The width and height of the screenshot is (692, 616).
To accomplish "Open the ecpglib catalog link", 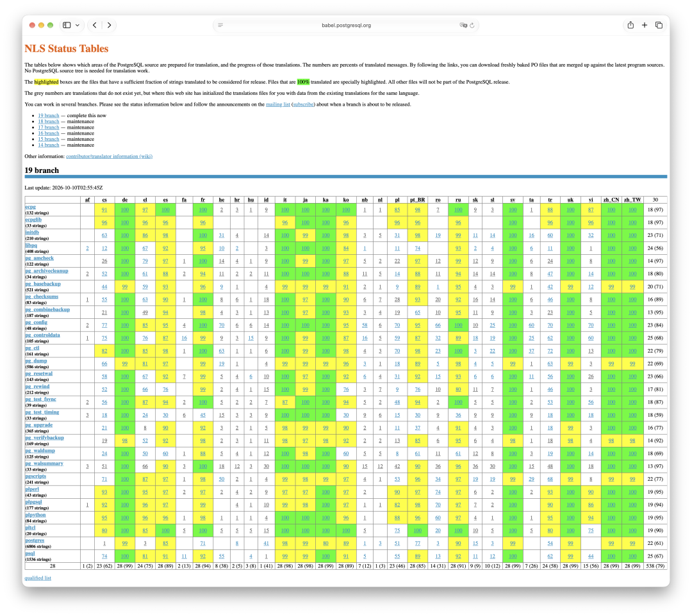I will point(33,219).
